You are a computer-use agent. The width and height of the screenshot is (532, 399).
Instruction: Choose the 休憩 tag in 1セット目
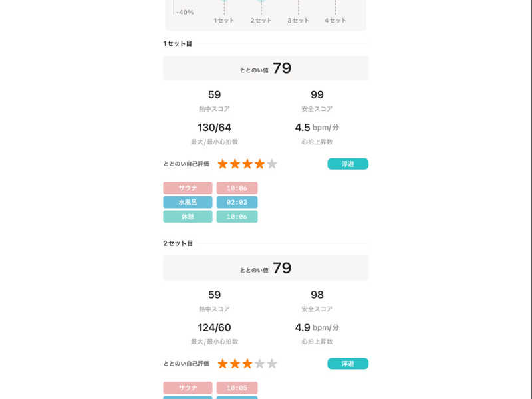(188, 217)
